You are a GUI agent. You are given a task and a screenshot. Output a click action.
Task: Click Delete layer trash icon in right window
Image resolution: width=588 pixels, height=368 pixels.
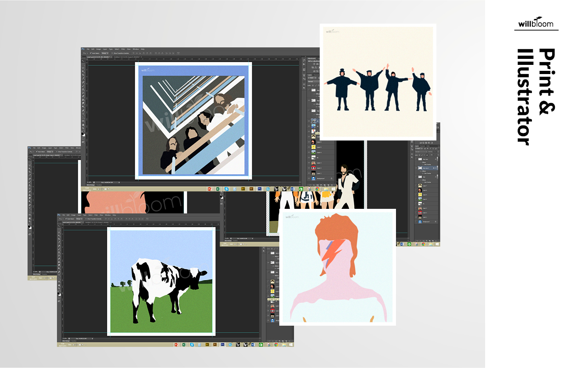436,241
